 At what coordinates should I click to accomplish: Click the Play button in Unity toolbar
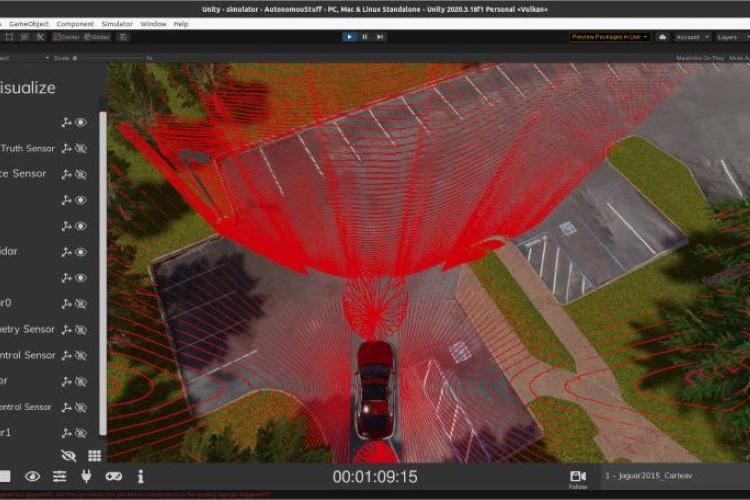point(349,37)
